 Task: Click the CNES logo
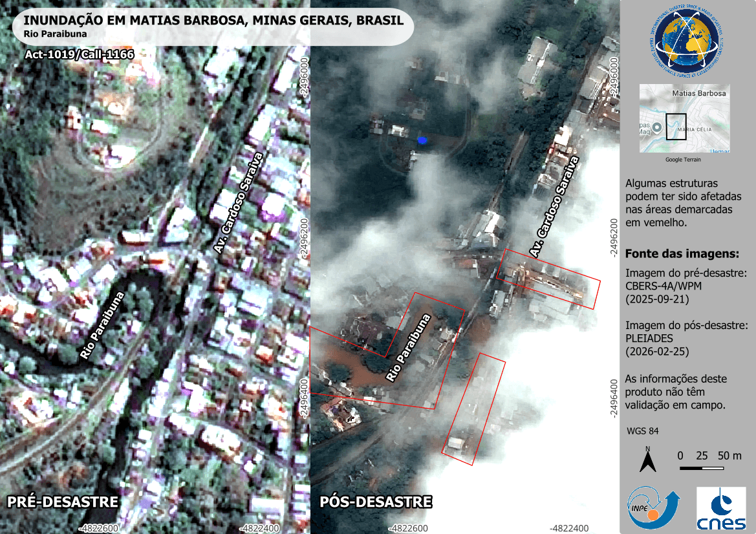720,508
